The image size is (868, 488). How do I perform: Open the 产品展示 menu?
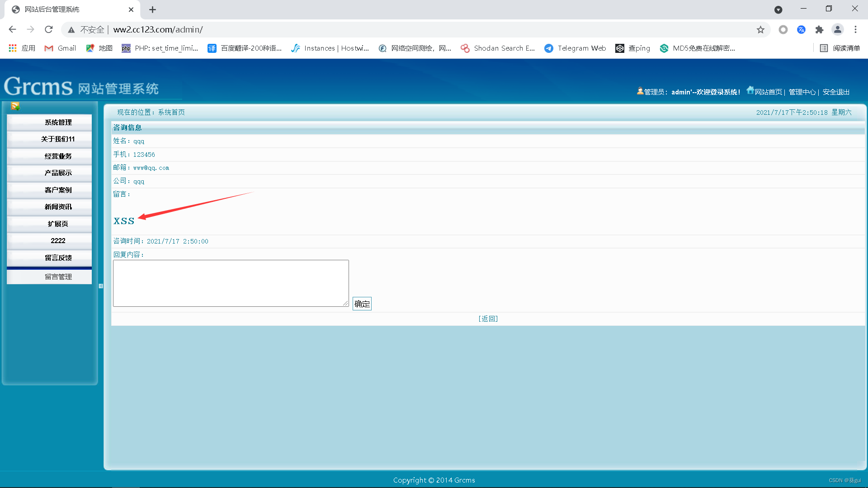coord(49,173)
